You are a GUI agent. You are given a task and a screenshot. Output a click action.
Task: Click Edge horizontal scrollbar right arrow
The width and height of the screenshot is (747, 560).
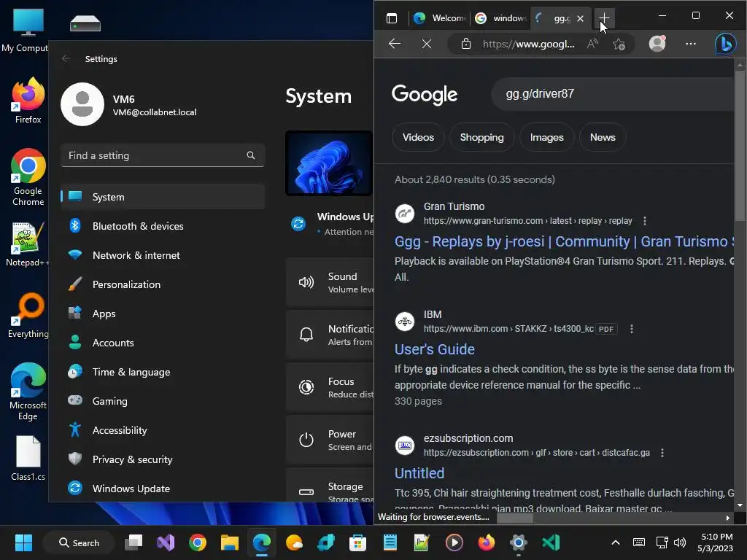click(727, 518)
